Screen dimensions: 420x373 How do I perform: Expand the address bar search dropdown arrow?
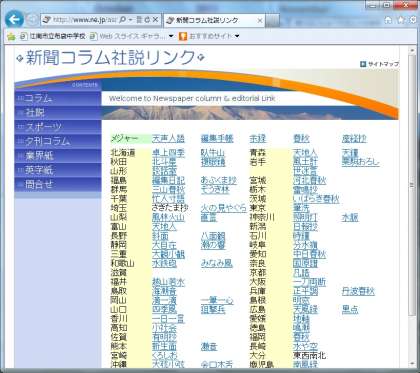click(130, 20)
